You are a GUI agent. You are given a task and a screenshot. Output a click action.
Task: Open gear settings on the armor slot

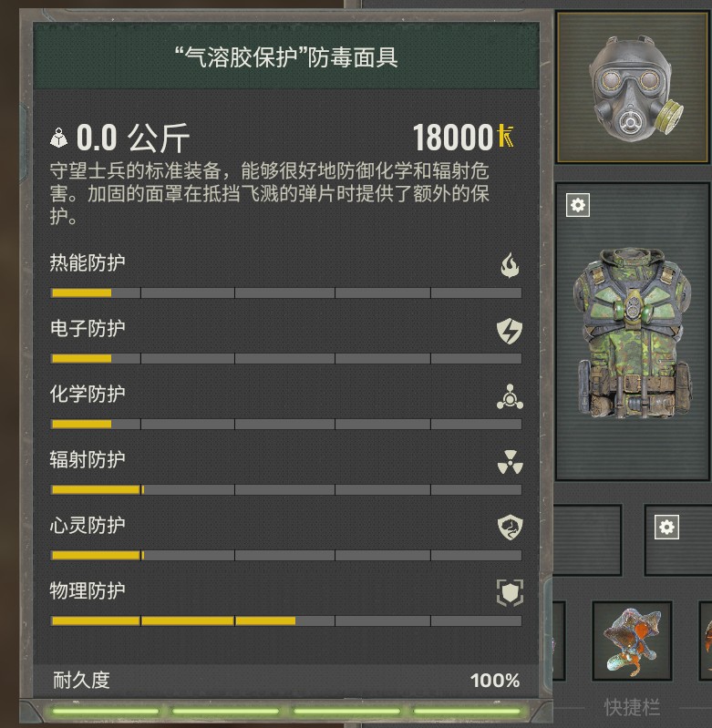(x=578, y=205)
